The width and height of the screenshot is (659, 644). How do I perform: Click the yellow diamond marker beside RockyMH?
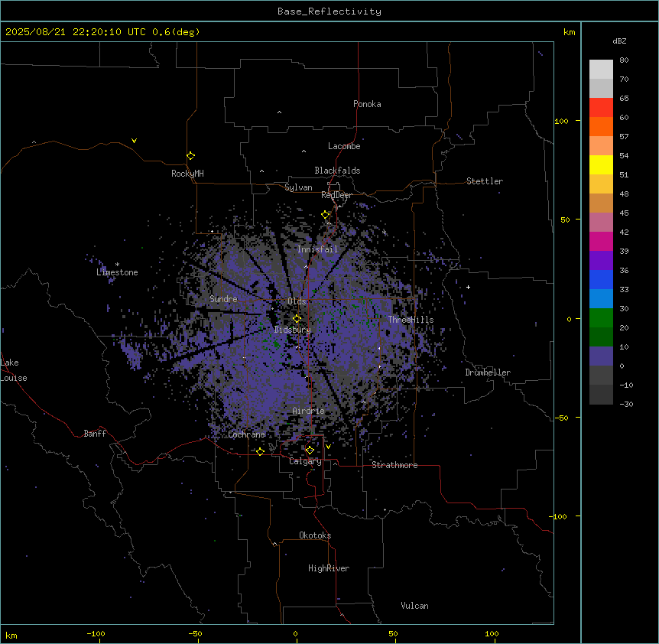pos(191,156)
